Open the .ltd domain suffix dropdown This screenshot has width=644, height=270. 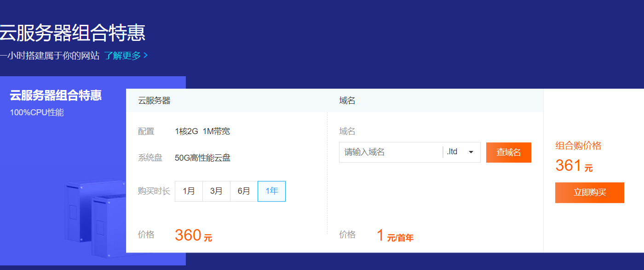point(461,152)
